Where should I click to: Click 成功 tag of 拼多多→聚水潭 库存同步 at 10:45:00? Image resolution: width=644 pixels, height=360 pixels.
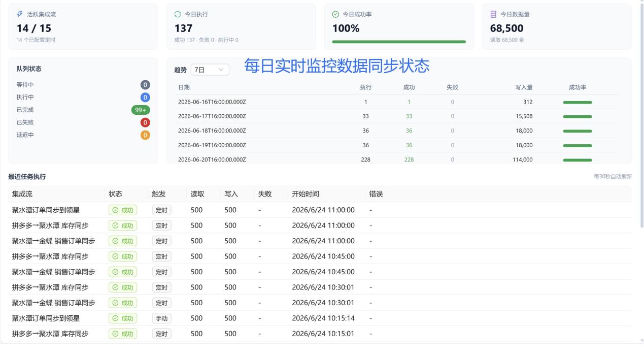pos(123,256)
